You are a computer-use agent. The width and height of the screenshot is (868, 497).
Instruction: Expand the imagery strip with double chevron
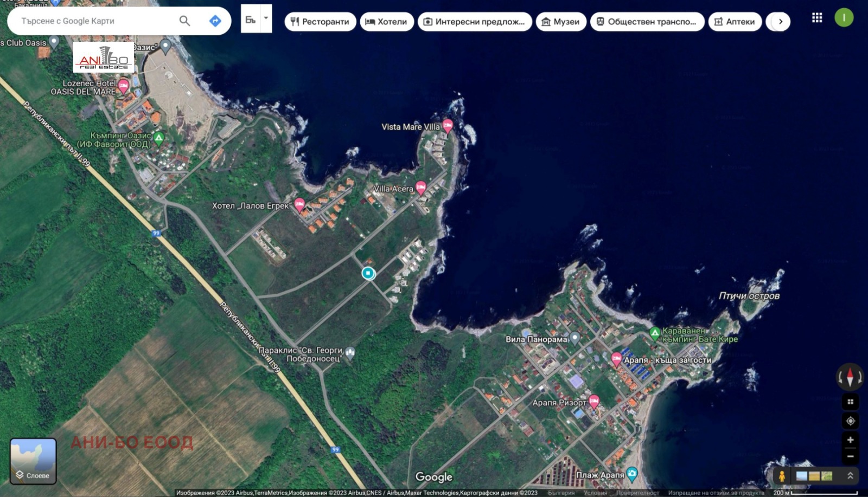tap(850, 476)
